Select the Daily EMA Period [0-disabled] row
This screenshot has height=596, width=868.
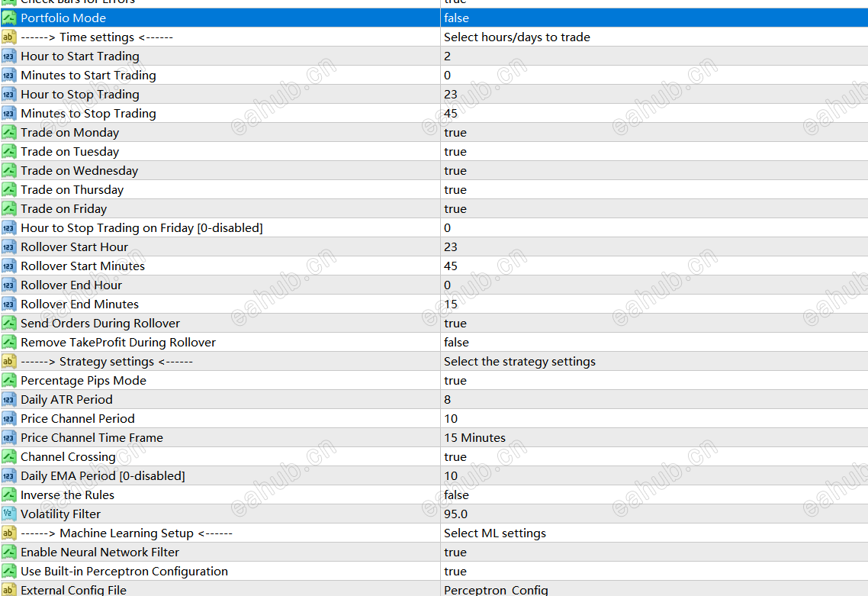[x=434, y=476]
